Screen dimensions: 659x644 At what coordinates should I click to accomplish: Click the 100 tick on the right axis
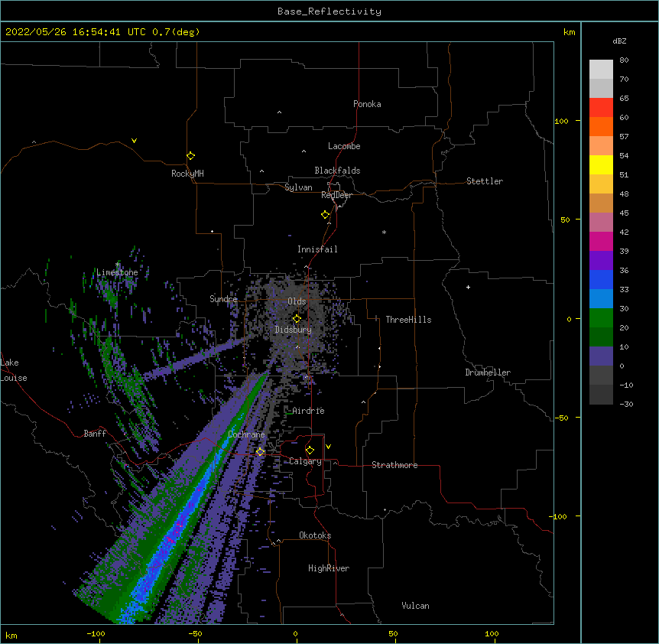(x=561, y=121)
